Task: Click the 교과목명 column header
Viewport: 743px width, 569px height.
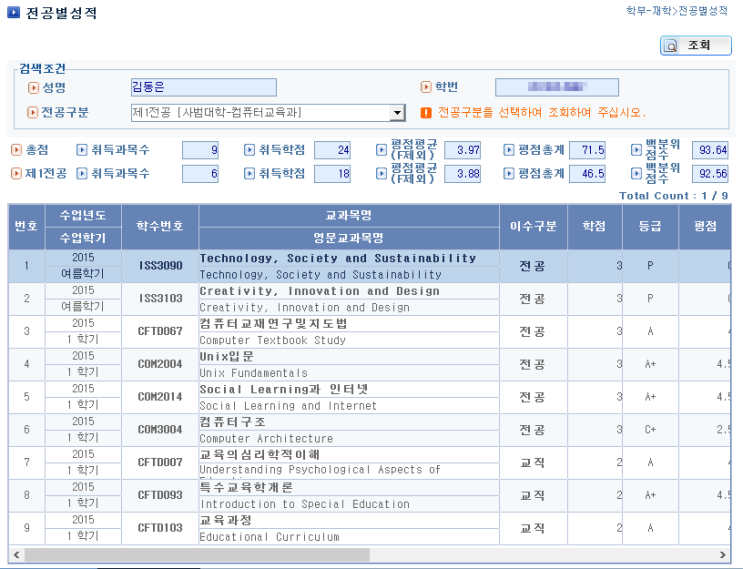Action: 349,216
